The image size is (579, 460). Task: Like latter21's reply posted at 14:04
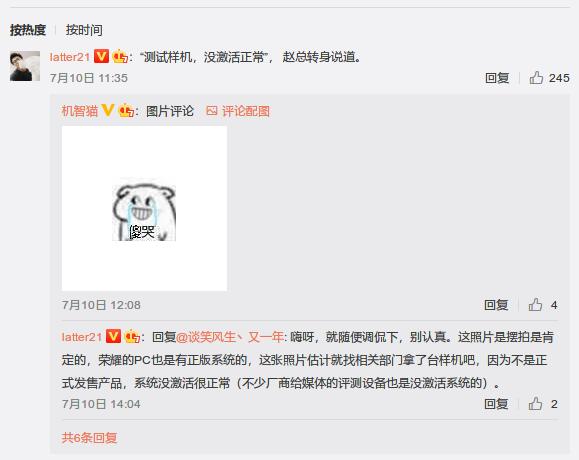(535, 404)
